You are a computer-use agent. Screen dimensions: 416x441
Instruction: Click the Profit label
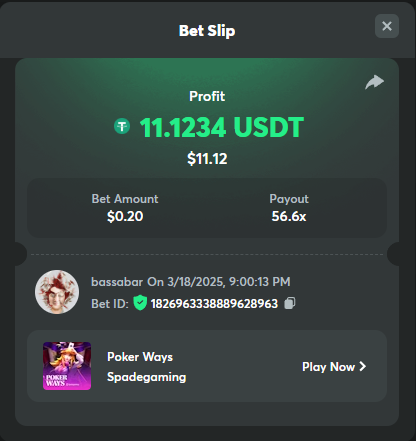207,96
